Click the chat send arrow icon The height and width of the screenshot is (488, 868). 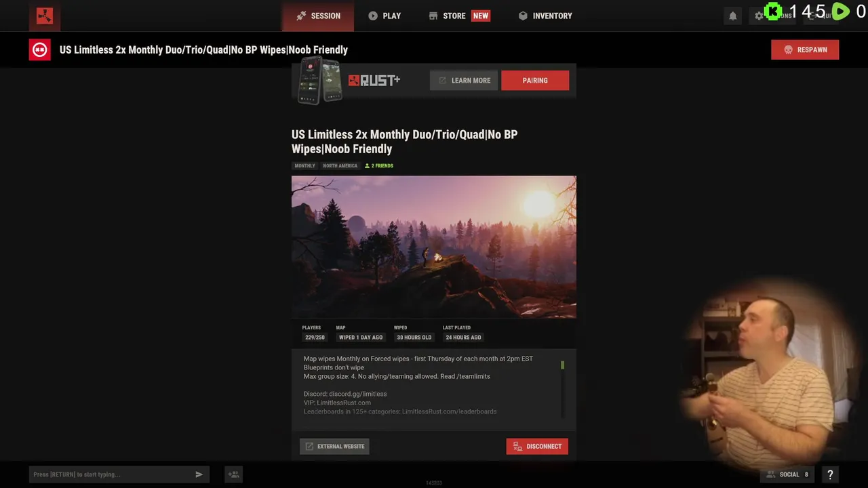point(199,474)
